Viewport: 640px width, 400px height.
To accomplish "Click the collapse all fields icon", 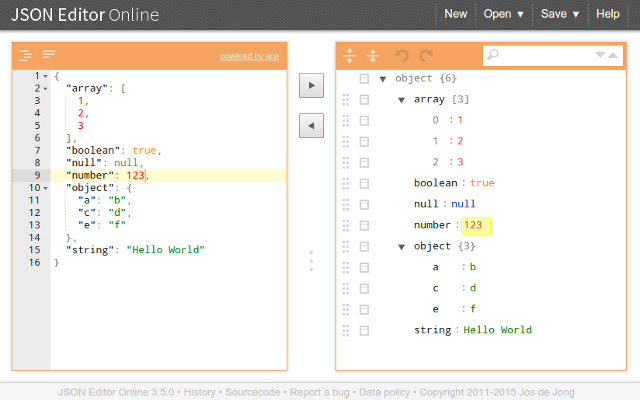I will click(x=373, y=56).
